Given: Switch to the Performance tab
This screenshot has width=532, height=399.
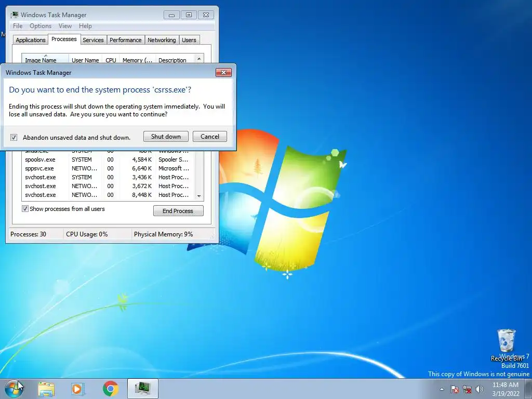Looking at the screenshot, I should click(125, 40).
